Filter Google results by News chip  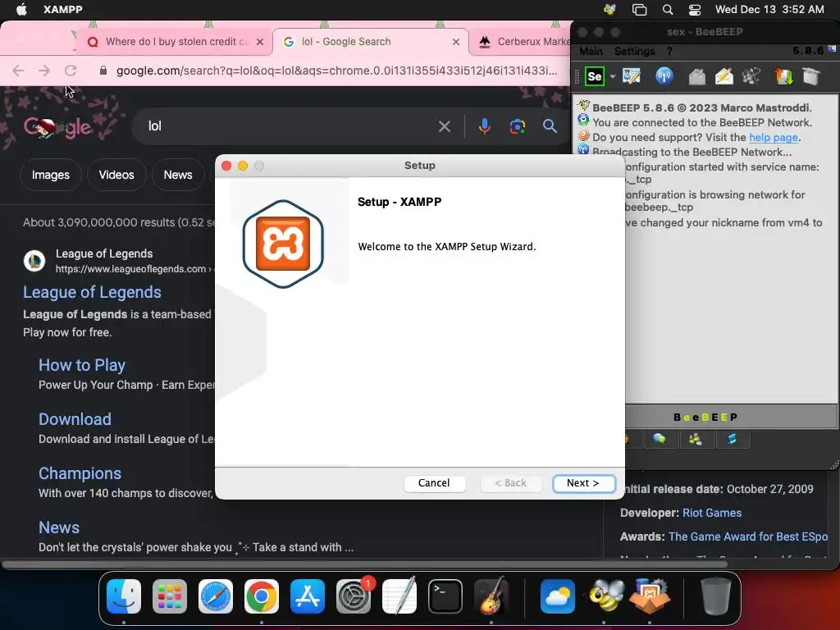point(178,175)
